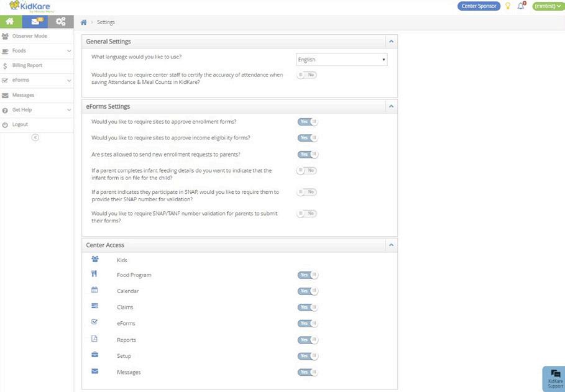565x392 pixels.
Task: Click the breadcrumb home icon
Action: point(84,22)
